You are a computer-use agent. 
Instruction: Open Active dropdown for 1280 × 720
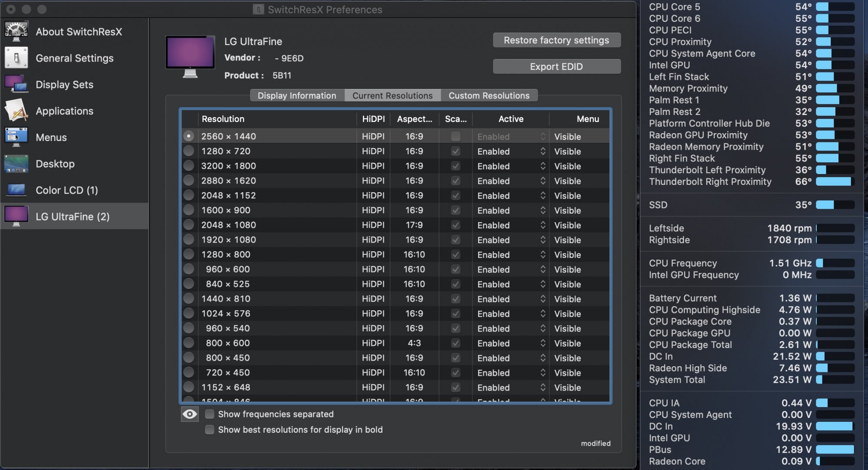point(511,151)
